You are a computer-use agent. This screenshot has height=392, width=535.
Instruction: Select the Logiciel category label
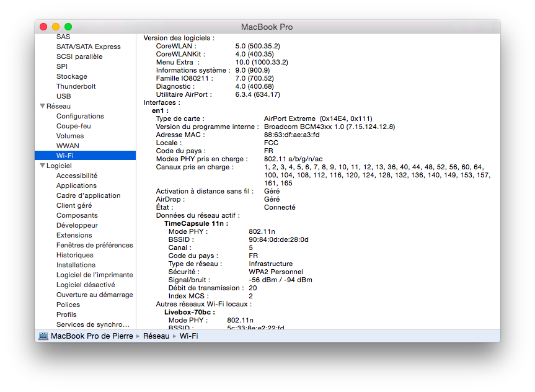(59, 166)
